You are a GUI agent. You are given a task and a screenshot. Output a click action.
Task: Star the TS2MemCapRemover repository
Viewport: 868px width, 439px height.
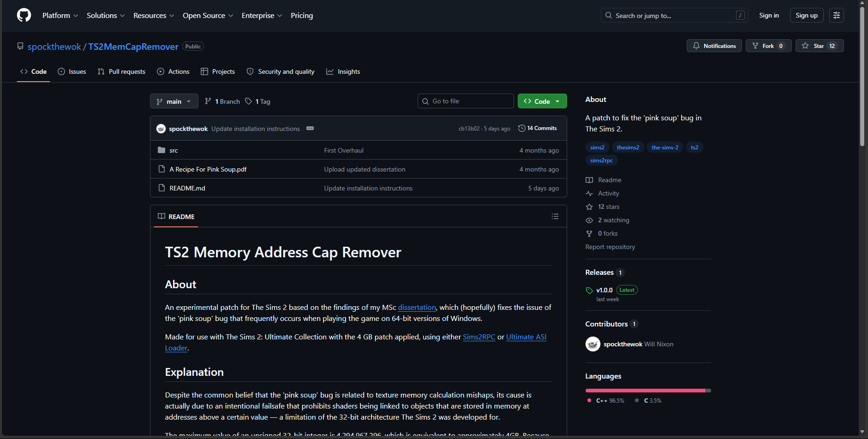820,46
